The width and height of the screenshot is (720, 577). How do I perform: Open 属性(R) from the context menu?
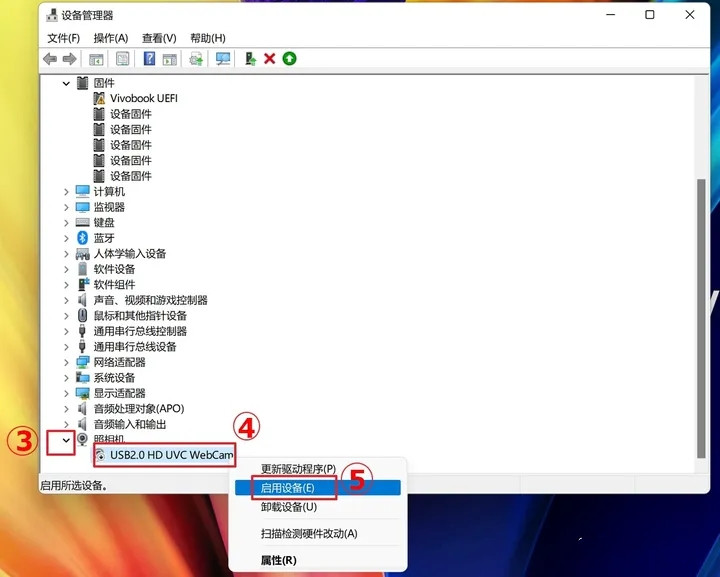279,560
